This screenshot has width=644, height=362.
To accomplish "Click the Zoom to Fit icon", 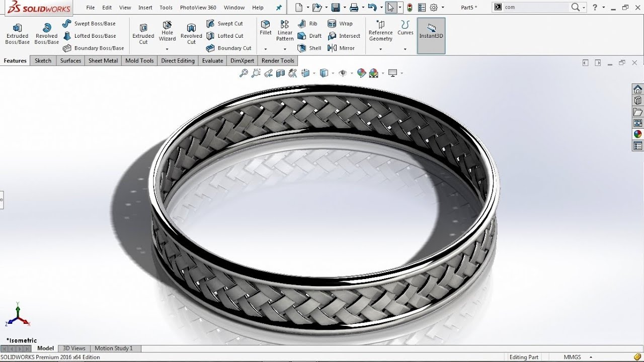I will [244, 73].
